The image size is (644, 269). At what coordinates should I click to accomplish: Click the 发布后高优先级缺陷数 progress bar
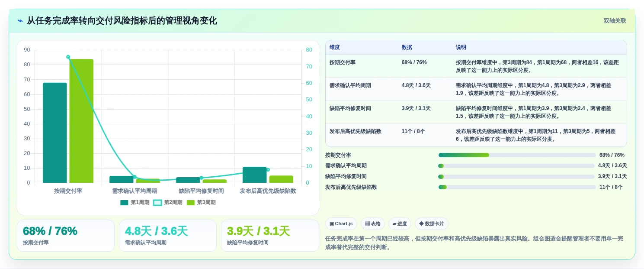[517, 187]
